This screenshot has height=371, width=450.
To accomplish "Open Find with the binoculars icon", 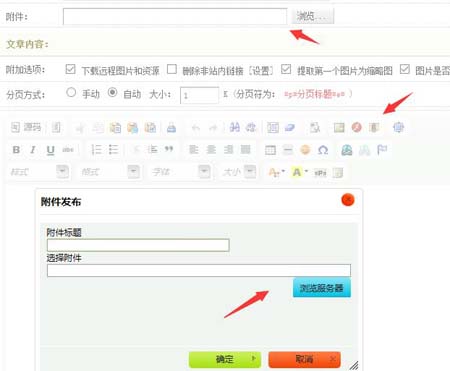I will click(235, 127).
